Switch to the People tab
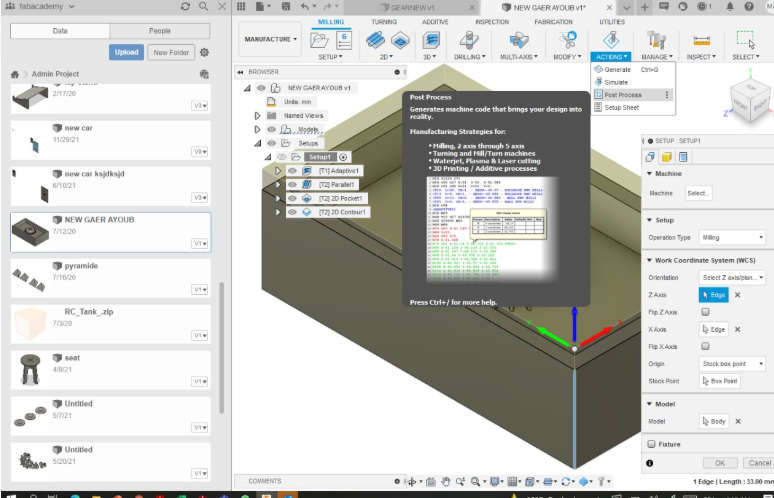 point(160,31)
